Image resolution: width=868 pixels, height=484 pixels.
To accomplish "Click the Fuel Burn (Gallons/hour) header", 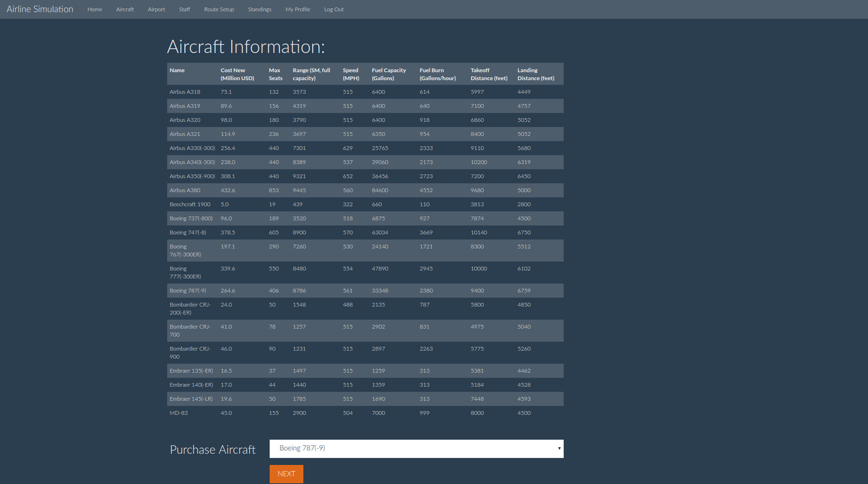I will pos(438,74).
